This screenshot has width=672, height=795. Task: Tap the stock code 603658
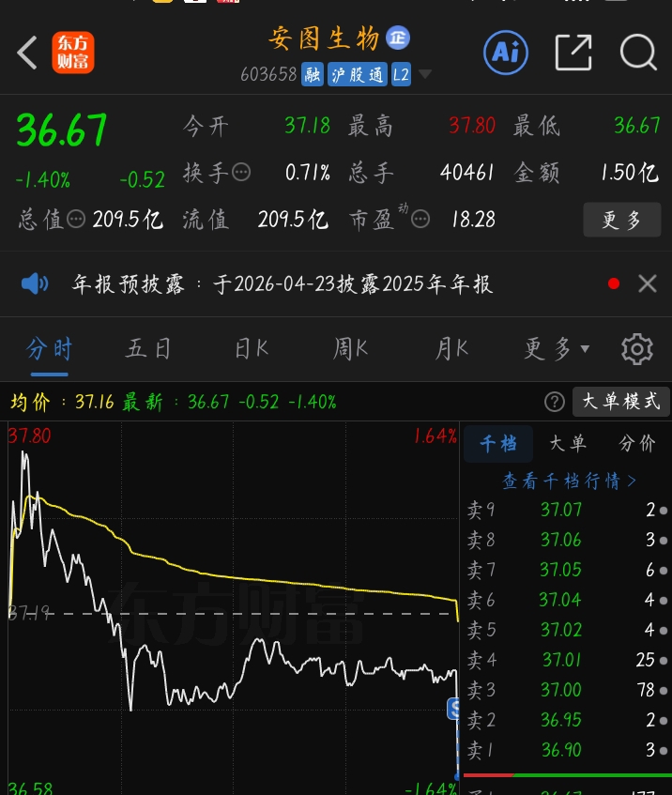pyautogui.click(x=268, y=74)
